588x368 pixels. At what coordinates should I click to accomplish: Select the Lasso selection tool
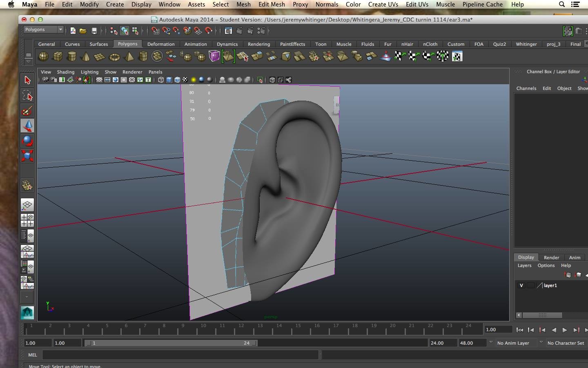(27, 95)
